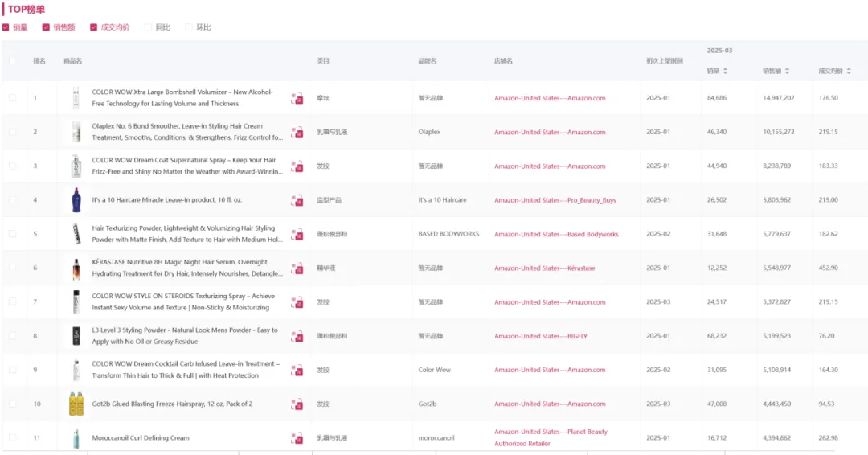Tick the select-all checkbox in table header
The height and width of the screenshot is (455, 868).
pos(12,60)
